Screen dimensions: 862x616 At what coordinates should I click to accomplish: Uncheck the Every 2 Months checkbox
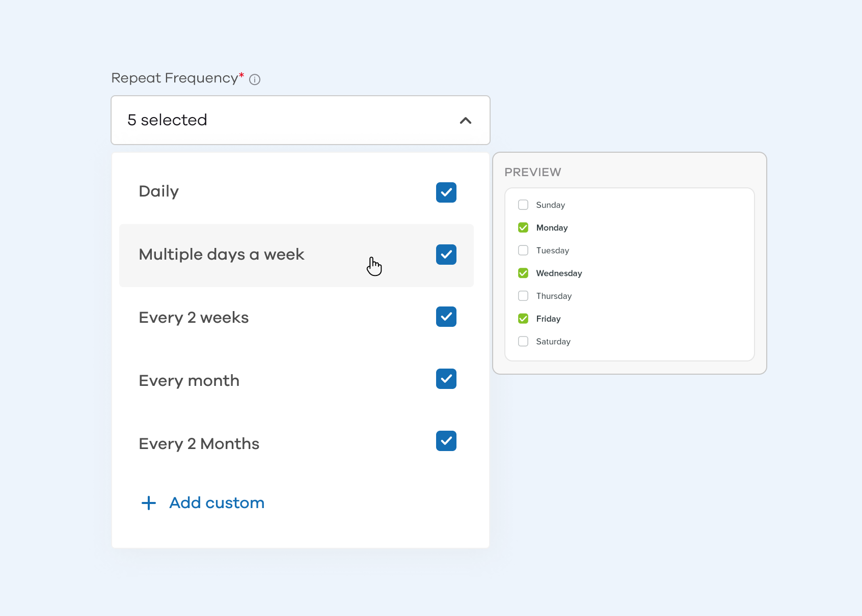446,441
